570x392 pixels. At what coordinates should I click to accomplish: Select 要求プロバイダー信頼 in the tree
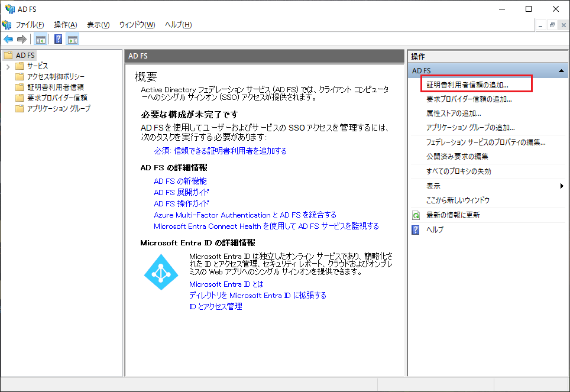[57, 98]
